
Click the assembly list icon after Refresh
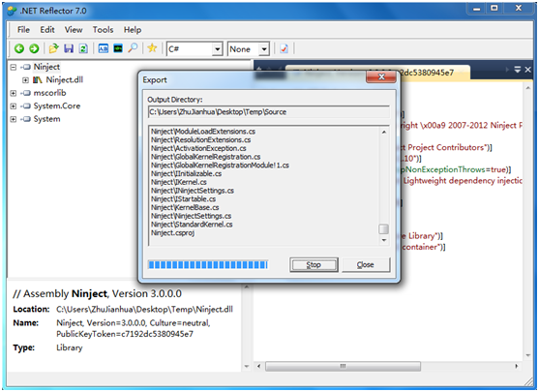pos(104,48)
